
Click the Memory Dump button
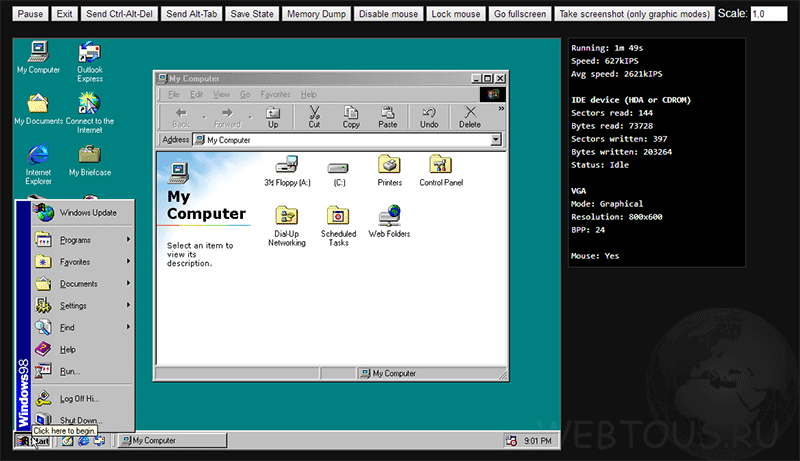316,14
